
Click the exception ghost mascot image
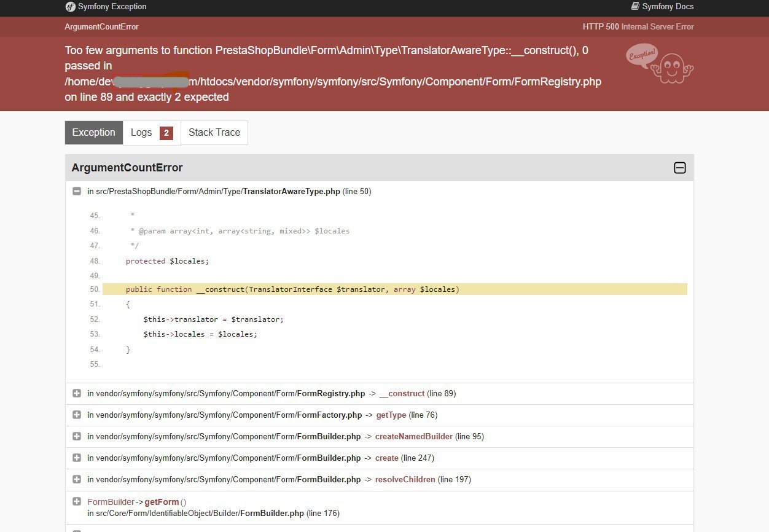tap(660, 63)
